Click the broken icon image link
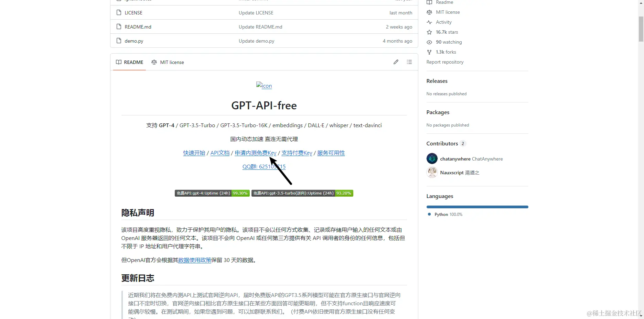This screenshot has width=644, height=319. 264,86
